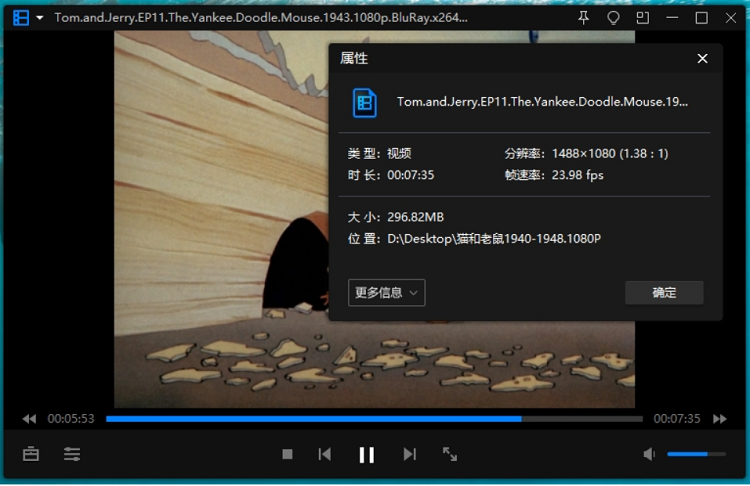Enter fullscreen mode with the expand arrows
The image size is (750, 486).
tap(450, 454)
